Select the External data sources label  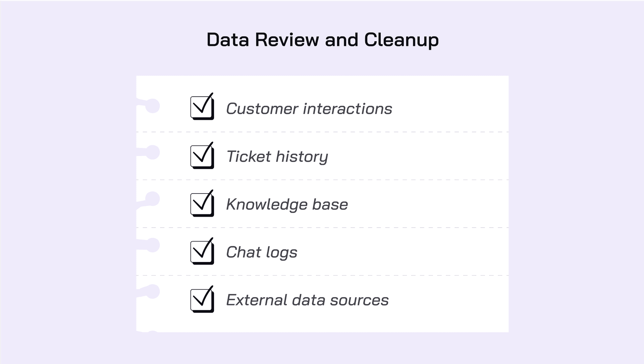[307, 300]
